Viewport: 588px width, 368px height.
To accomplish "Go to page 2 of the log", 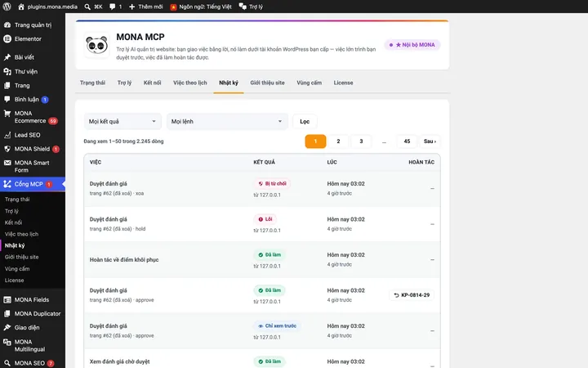I will [338, 141].
